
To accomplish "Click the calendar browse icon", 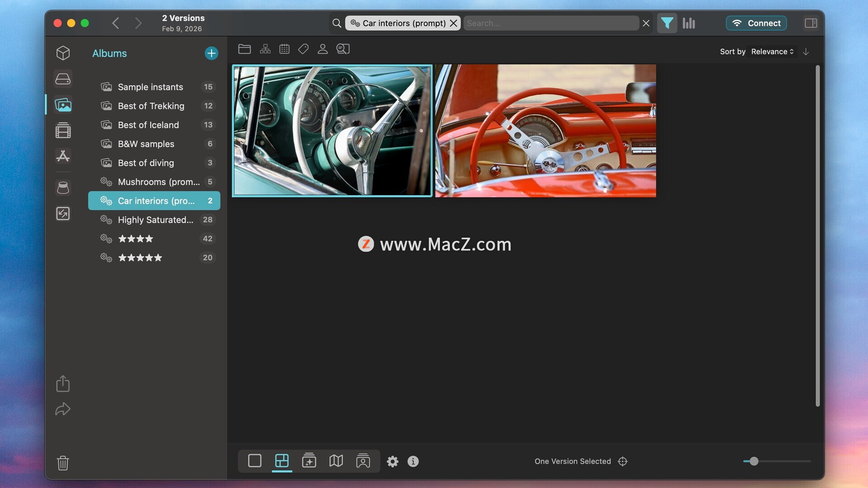I will click(284, 49).
